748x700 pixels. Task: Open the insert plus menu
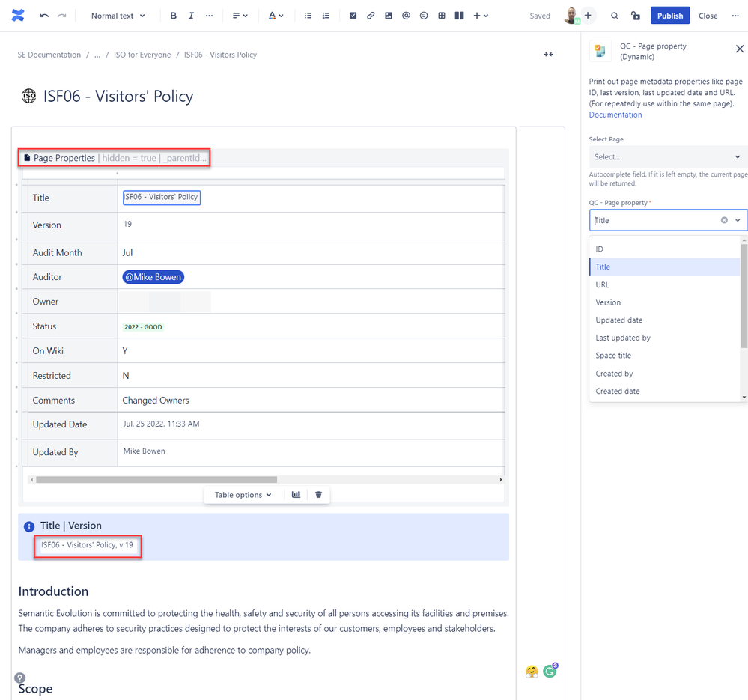[x=481, y=16]
